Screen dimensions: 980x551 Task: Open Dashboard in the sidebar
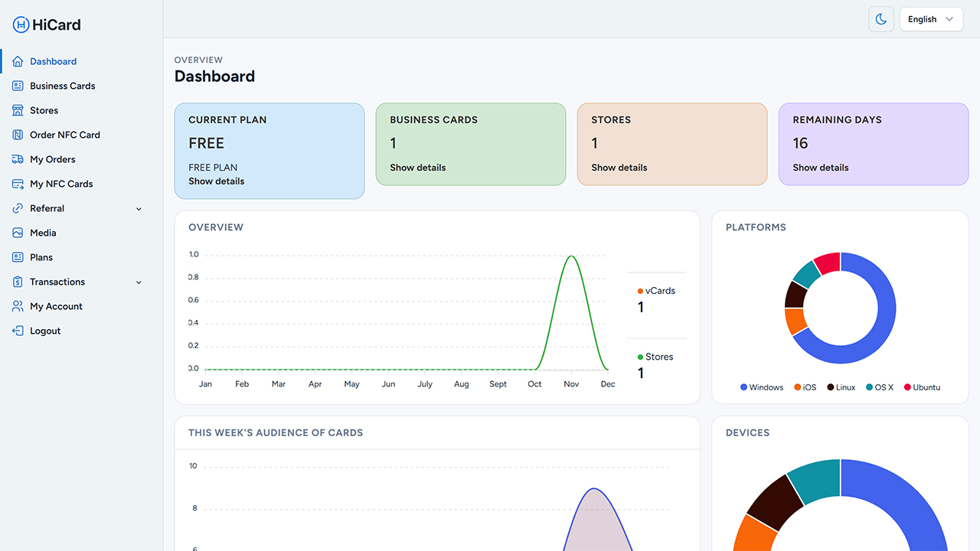(x=54, y=61)
